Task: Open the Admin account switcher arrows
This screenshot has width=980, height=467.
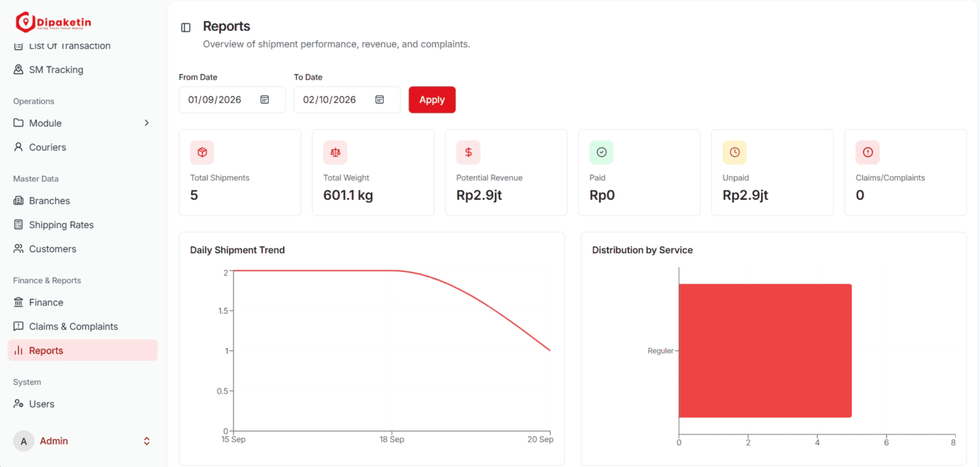Action: 146,441
